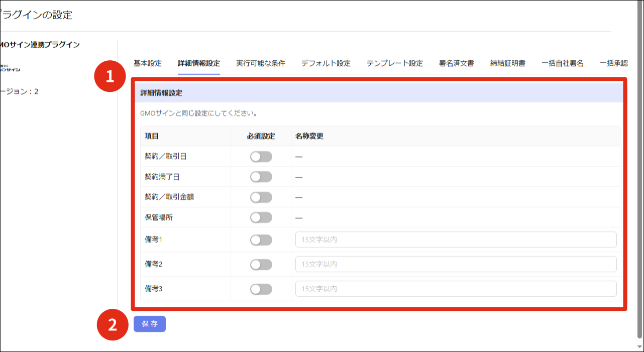Go to the デフォルト設定 tab
The image size is (644, 352).
(326, 63)
